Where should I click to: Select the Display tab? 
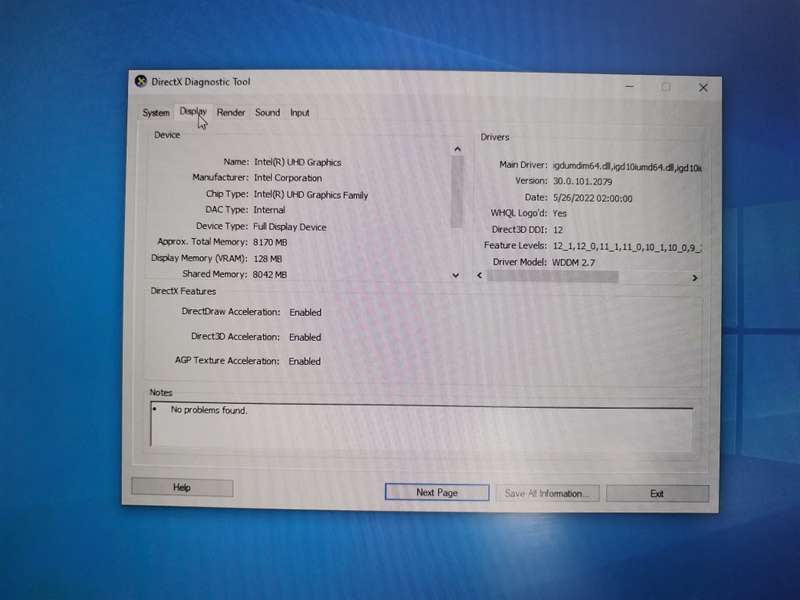(193, 111)
